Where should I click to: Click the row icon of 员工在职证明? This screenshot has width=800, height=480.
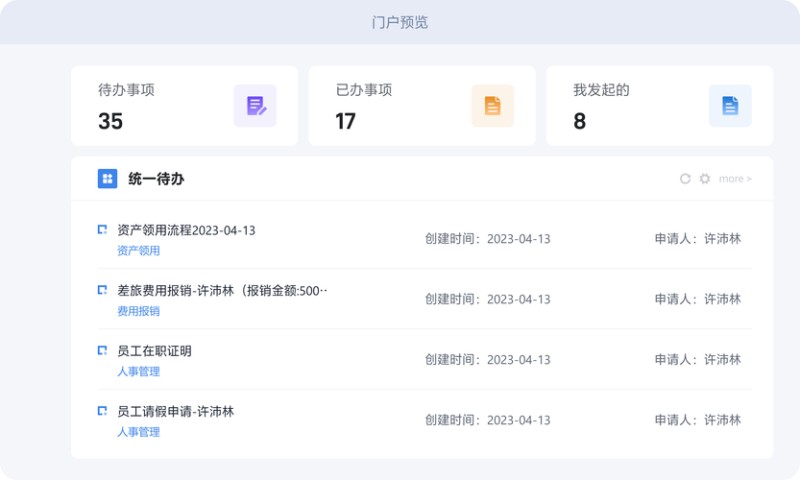tap(102, 350)
